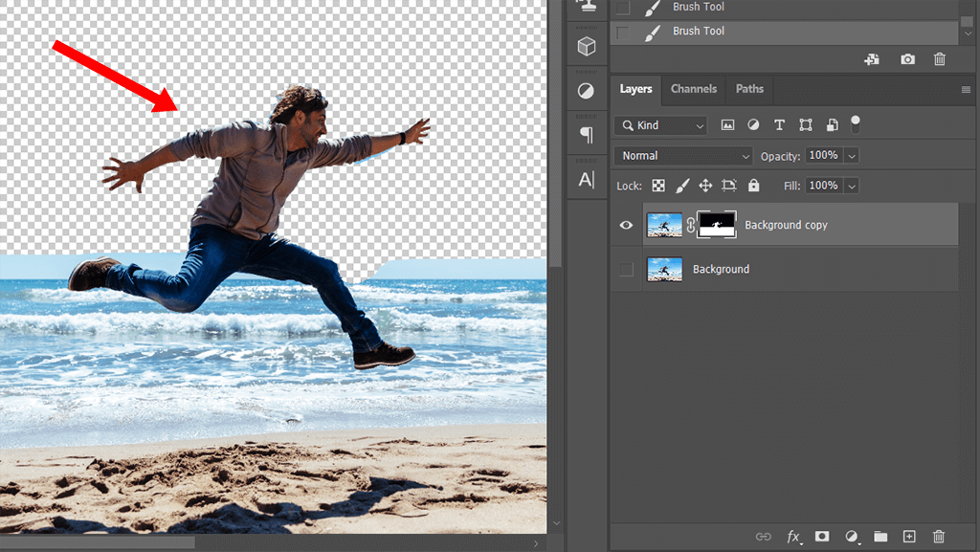Click the Fill 100% value field

click(x=824, y=186)
